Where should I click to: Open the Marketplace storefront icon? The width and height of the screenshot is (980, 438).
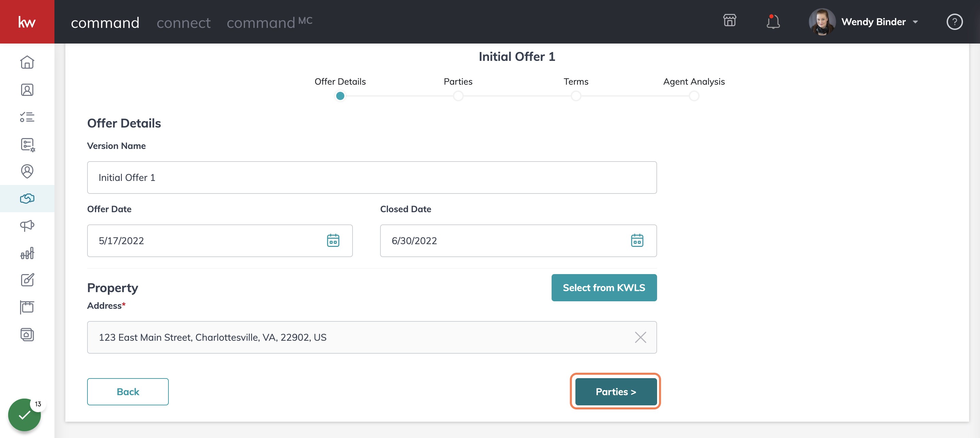click(x=729, y=21)
